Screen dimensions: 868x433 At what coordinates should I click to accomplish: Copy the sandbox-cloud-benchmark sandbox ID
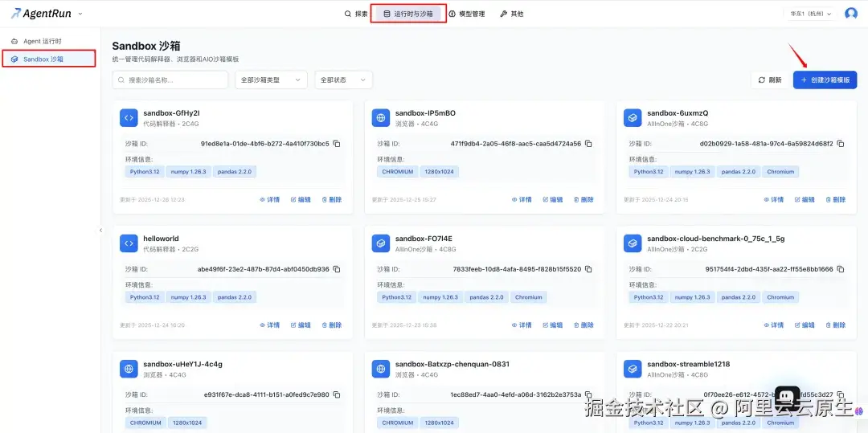841,269
